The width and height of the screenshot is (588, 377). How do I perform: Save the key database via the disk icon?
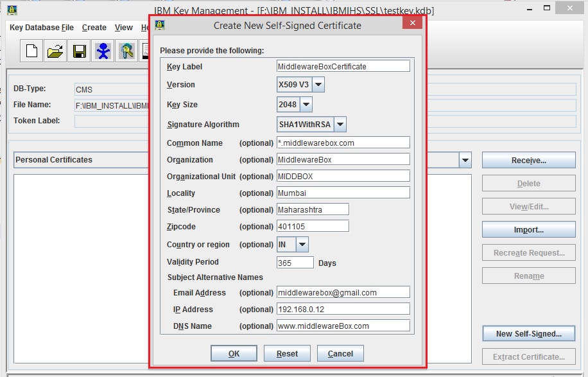click(x=79, y=51)
